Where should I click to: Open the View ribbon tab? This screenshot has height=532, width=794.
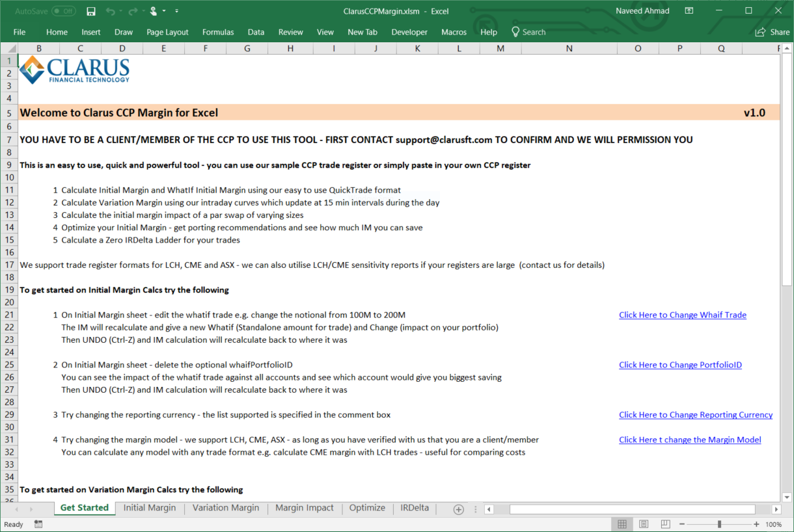pyautogui.click(x=325, y=32)
